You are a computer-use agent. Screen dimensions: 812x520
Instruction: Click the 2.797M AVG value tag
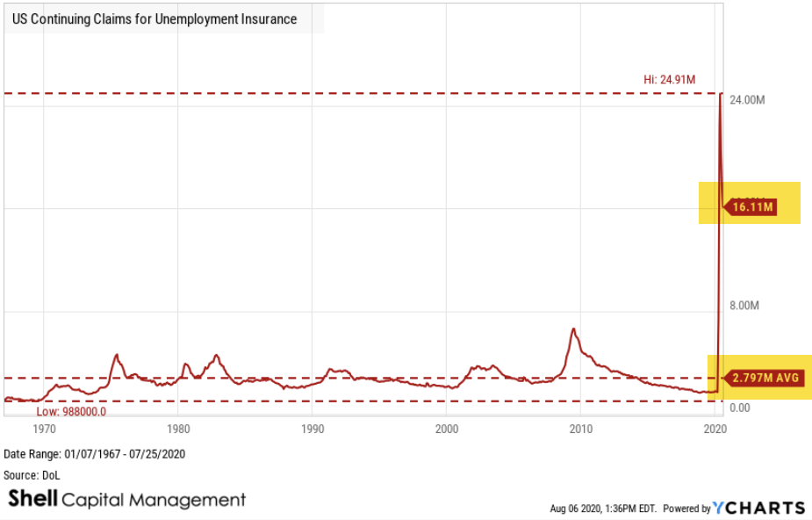click(760, 379)
